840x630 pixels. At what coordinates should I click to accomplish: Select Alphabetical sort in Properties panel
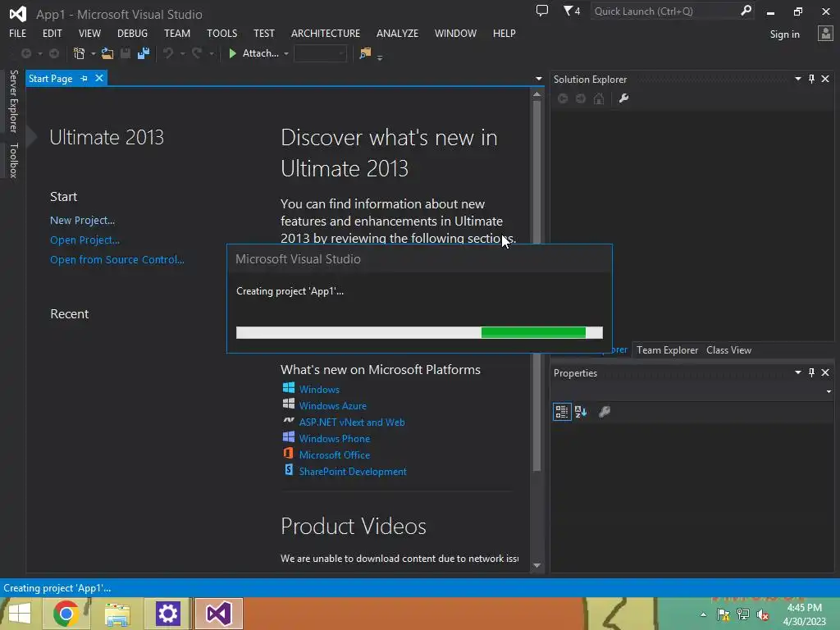click(x=581, y=412)
